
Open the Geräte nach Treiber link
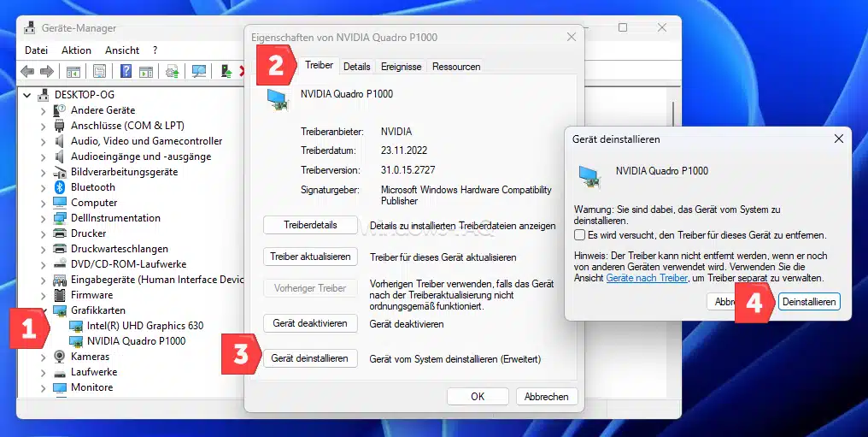647,278
